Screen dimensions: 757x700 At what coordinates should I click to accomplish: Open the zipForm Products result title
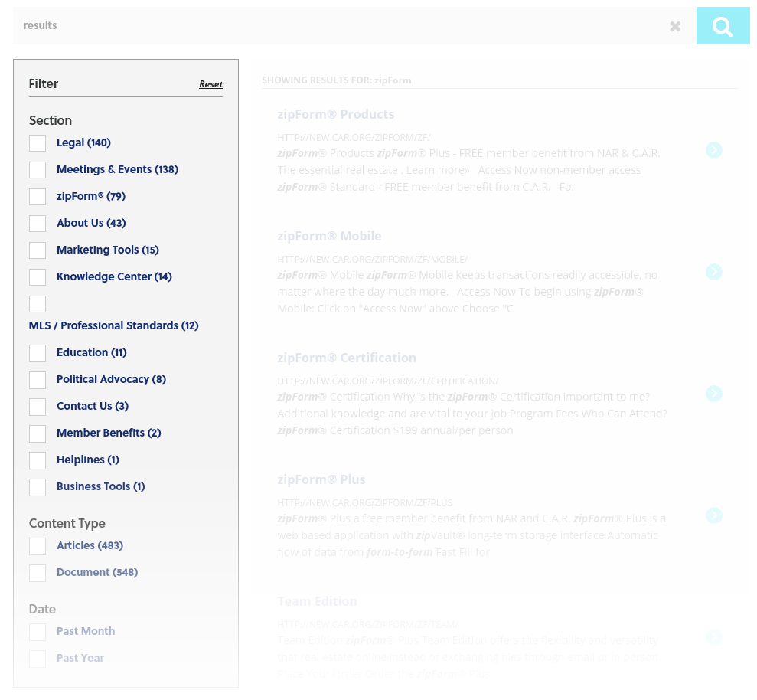point(335,114)
